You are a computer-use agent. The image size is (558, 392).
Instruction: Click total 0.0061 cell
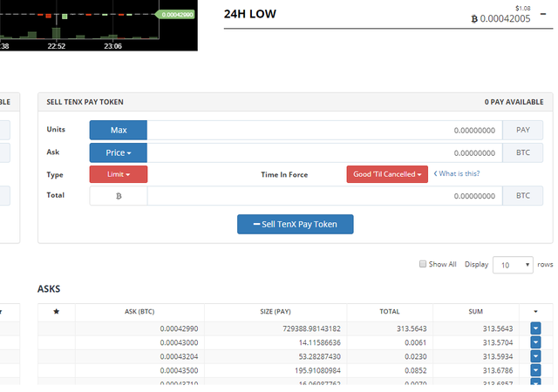pyautogui.click(x=415, y=342)
